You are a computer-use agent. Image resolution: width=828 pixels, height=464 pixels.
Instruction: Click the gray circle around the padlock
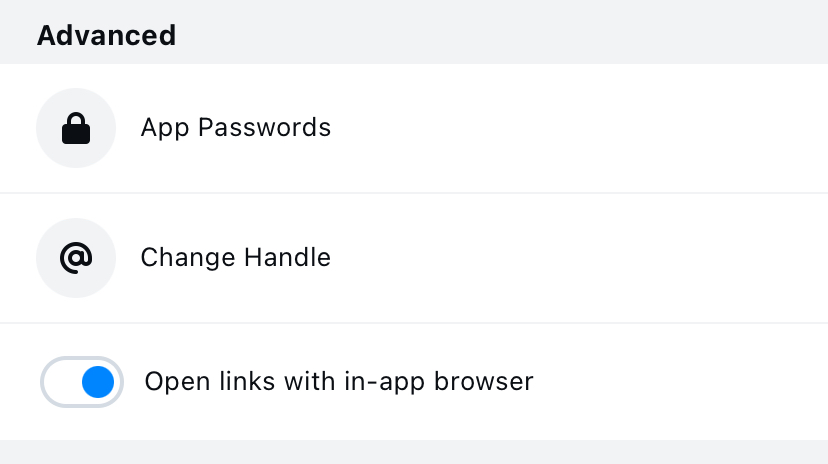[x=54, y=110]
